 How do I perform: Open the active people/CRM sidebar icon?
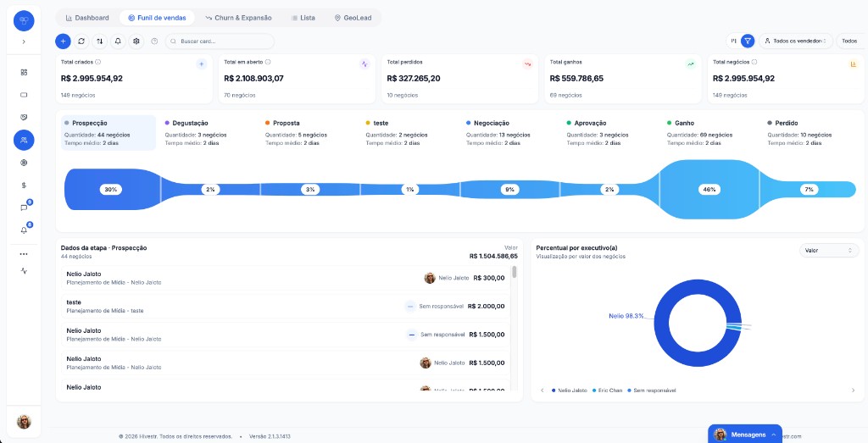24,140
